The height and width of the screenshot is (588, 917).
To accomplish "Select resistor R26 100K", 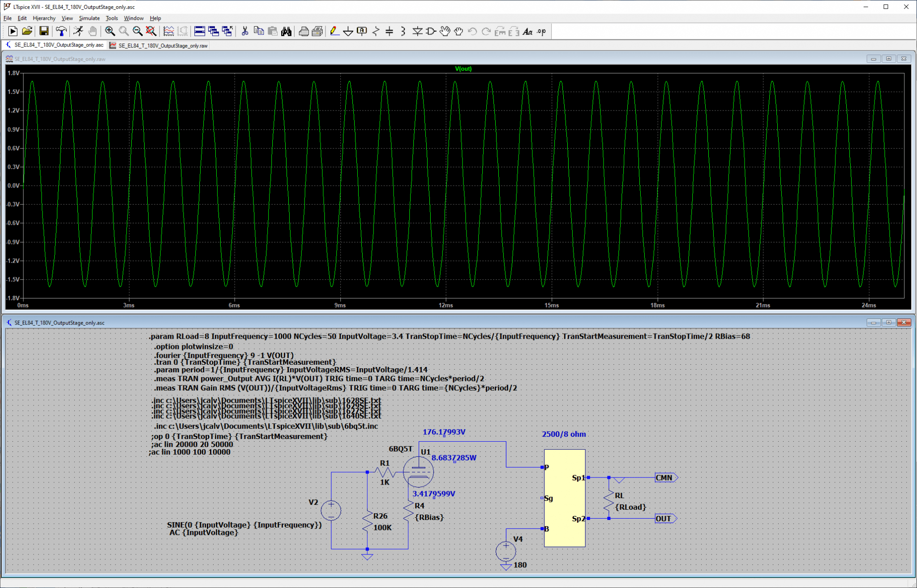I will coord(367,521).
